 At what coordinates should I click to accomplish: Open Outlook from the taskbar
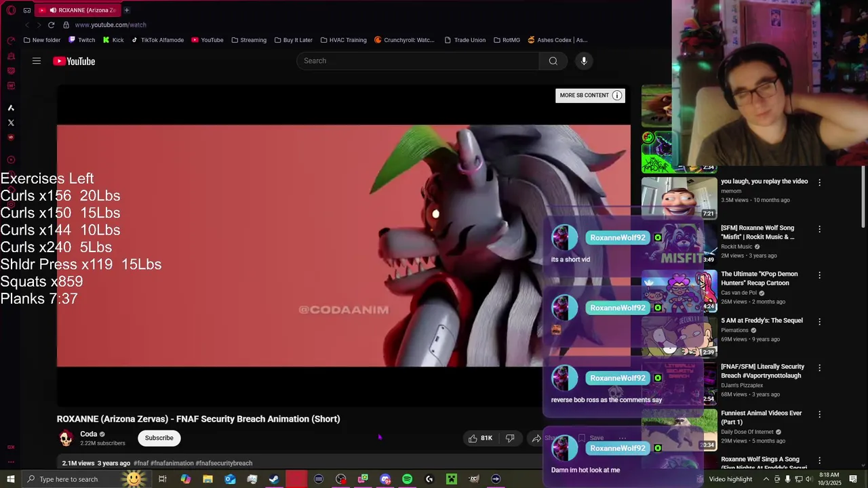pos(230,479)
